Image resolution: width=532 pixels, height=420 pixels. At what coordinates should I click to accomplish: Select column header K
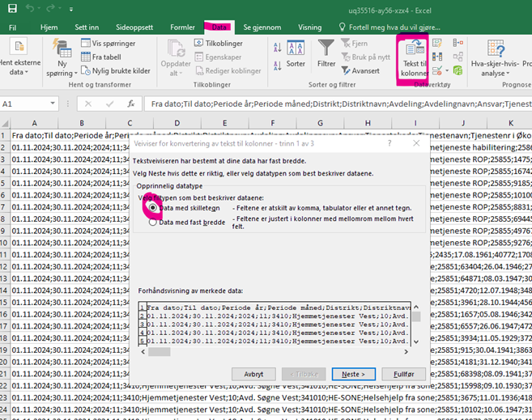(510, 123)
